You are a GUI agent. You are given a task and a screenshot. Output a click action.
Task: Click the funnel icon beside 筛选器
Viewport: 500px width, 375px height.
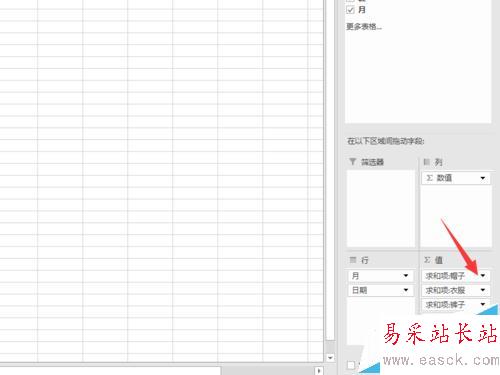pos(352,162)
